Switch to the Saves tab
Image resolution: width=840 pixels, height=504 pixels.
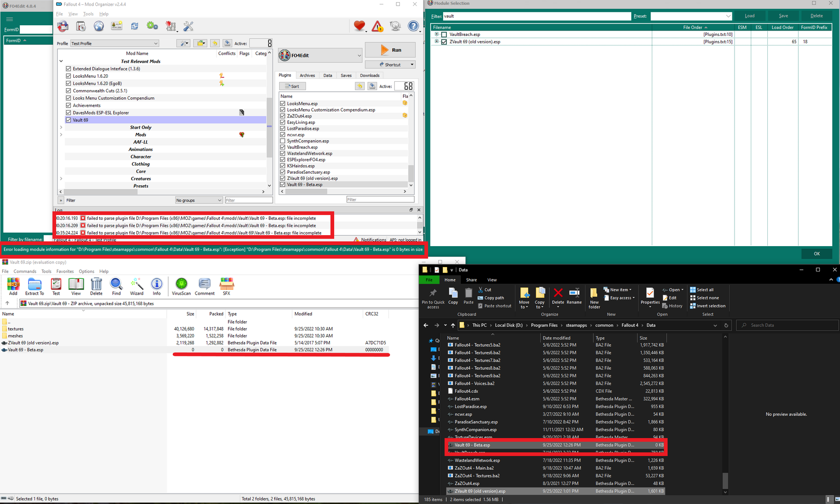point(346,75)
